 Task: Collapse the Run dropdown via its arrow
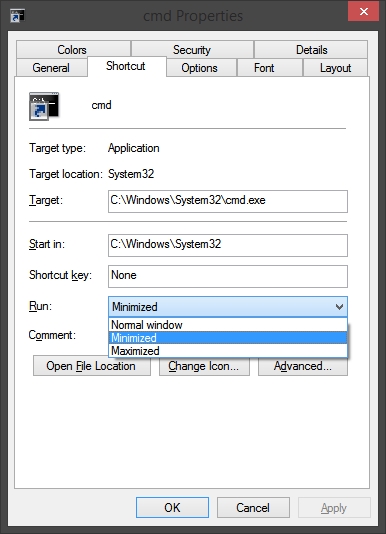pyautogui.click(x=339, y=307)
